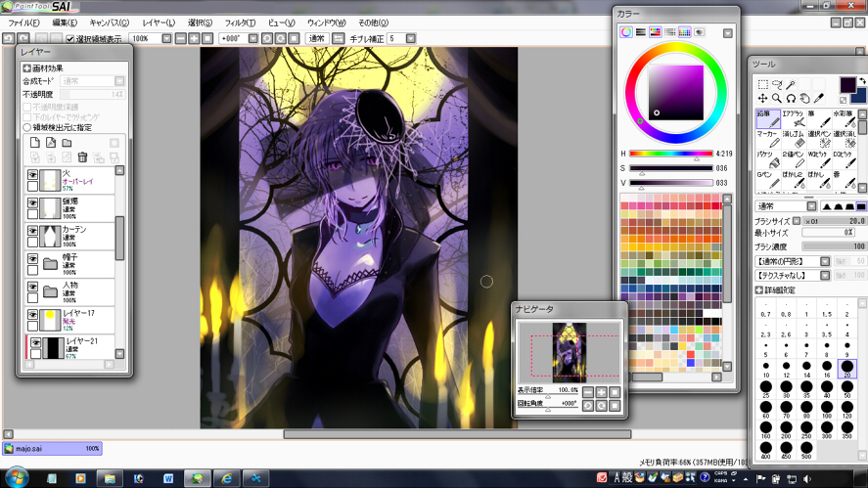Click the navigator zoom-out minus button
Viewport: 868px width, 488px height.
click(x=588, y=392)
